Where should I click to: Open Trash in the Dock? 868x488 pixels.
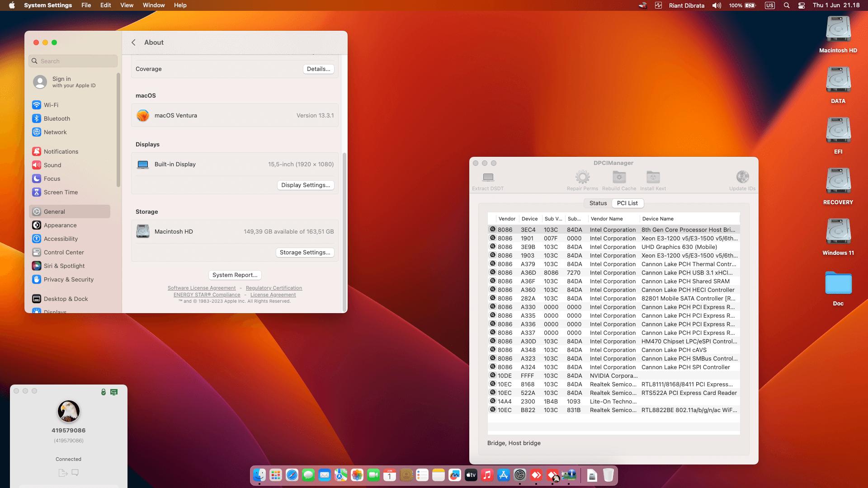tap(609, 475)
